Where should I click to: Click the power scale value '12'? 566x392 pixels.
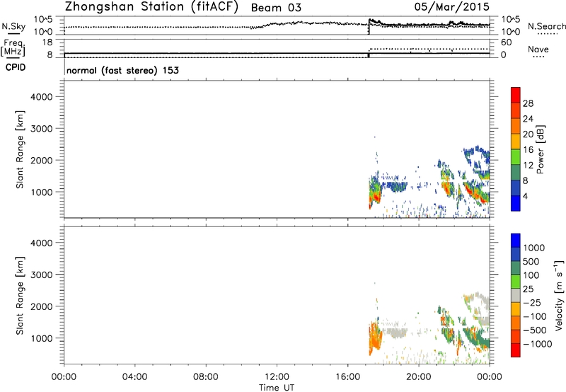point(528,166)
